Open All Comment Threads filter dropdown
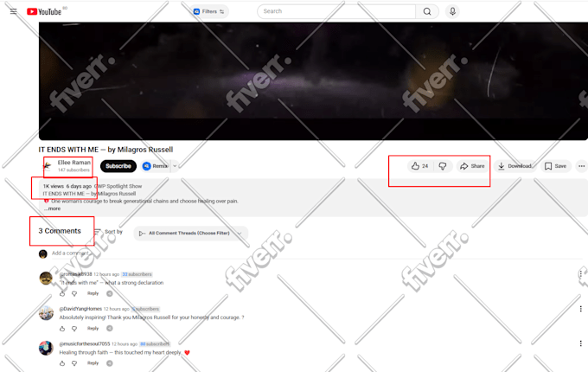588x372 pixels. pos(190,234)
